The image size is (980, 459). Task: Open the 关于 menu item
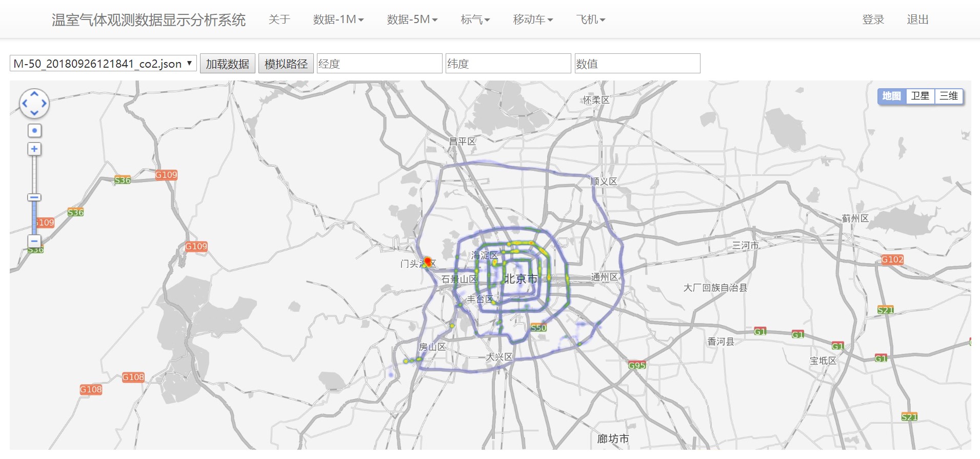(x=279, y=19)
